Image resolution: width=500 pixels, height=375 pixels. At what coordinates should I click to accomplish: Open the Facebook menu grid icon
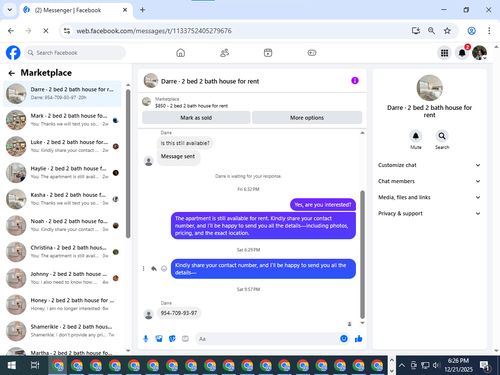tap(444, 53)
